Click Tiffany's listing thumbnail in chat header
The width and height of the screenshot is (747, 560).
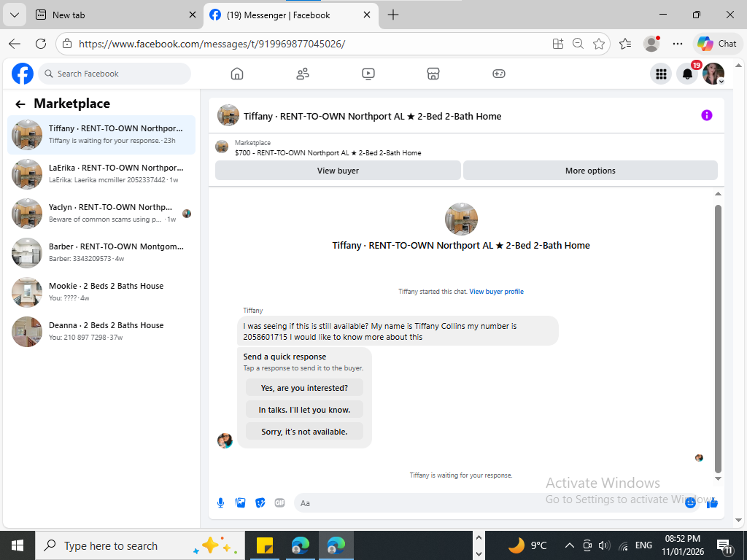pos(228,116)
